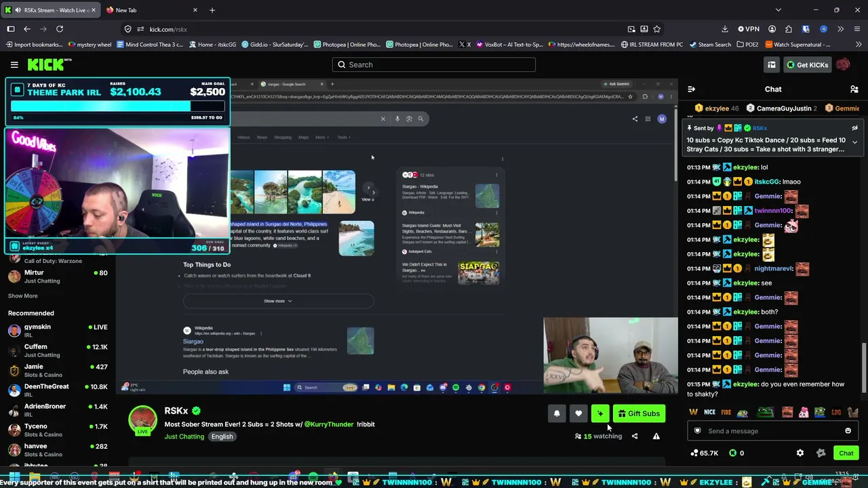This screenshot has width=868, height=488.
Task: Open the mystery wheel bookmark
Action: pos(90,45)
